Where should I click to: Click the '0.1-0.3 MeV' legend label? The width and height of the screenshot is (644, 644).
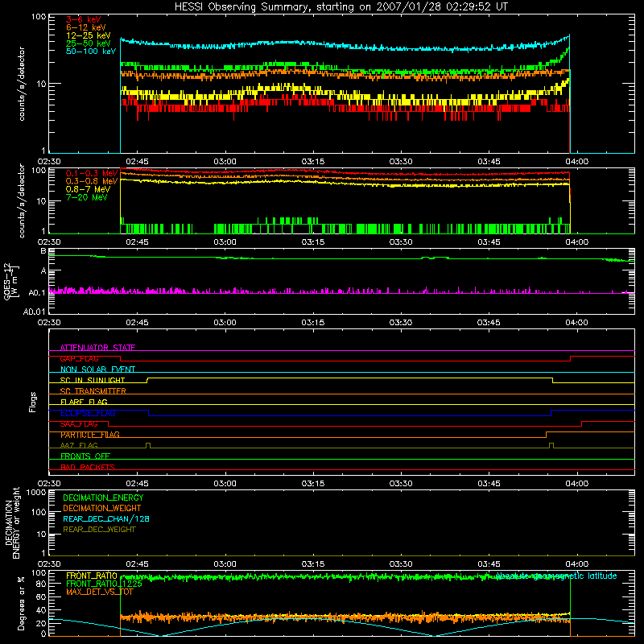pos(92,173)
